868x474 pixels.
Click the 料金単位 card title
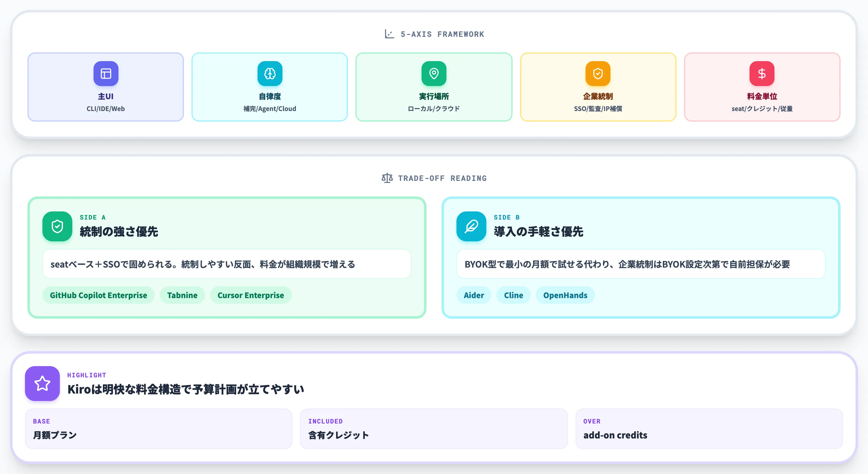pos(762,96)
